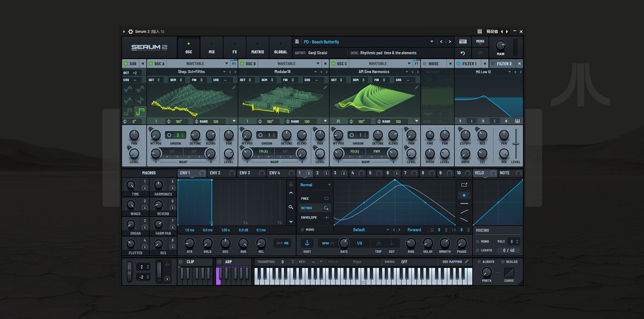Click the settings gear in the title bar
644x319 pixels.
[x=130, y=32]
